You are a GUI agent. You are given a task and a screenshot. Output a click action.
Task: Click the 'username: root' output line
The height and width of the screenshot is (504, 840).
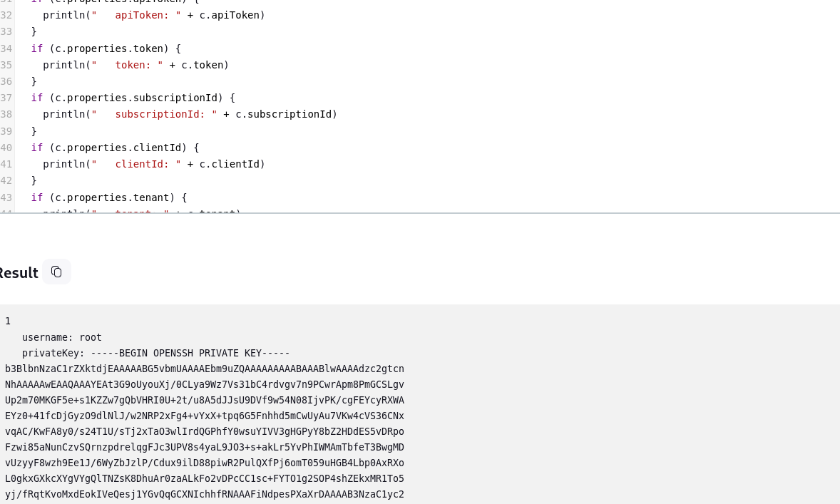click(x=61, y=337)
